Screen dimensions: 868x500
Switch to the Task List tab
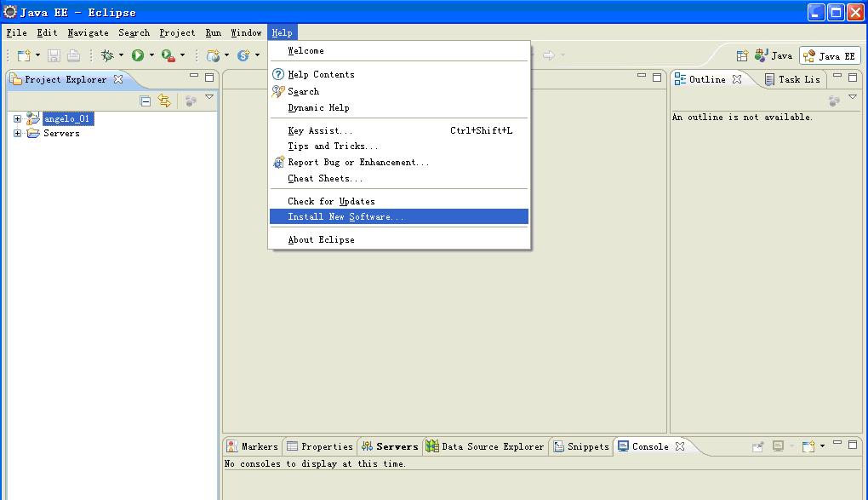(x=793, y=79)
